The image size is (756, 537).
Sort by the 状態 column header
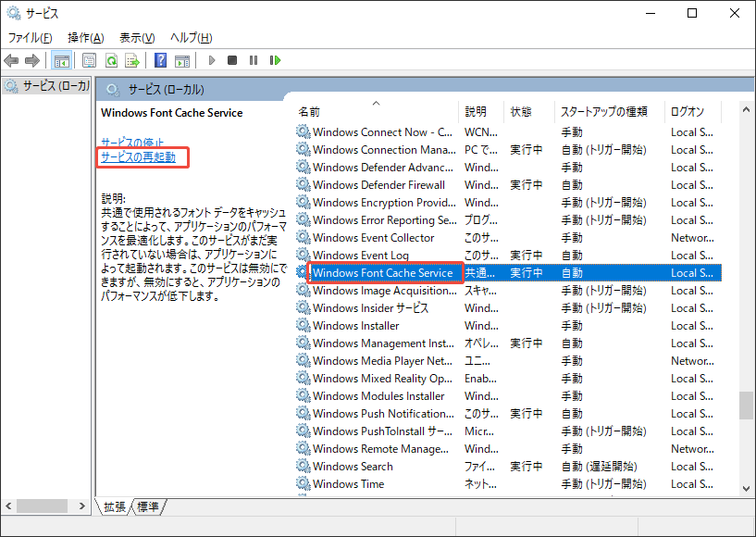[x=529, y=111]
